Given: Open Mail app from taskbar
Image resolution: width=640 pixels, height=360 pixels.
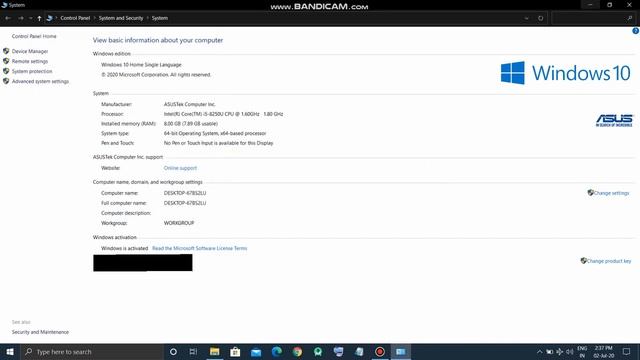Looking at the screenshot, I should pyautogui.click(x=256, y=351).
